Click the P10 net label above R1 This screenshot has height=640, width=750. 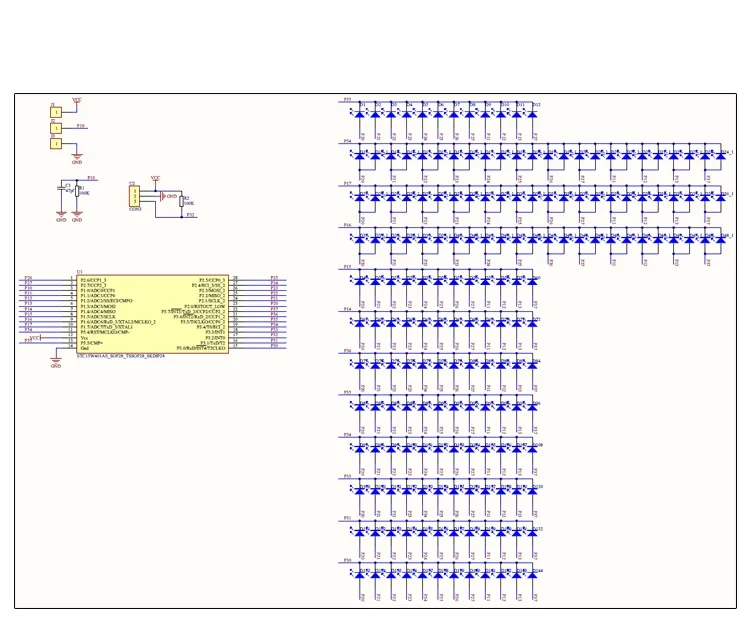[91, 178]
